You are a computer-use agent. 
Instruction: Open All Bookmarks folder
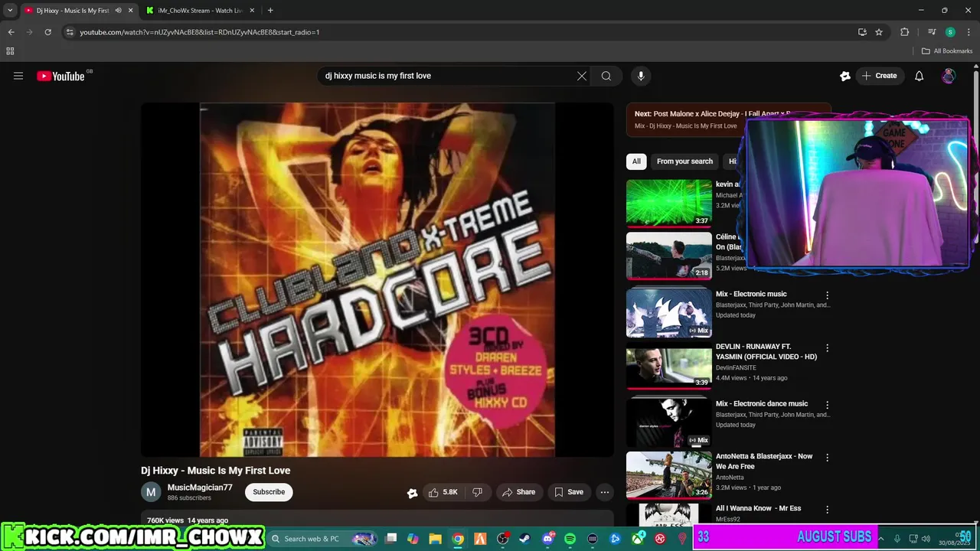pyautogui.click(x=947, y=51)
